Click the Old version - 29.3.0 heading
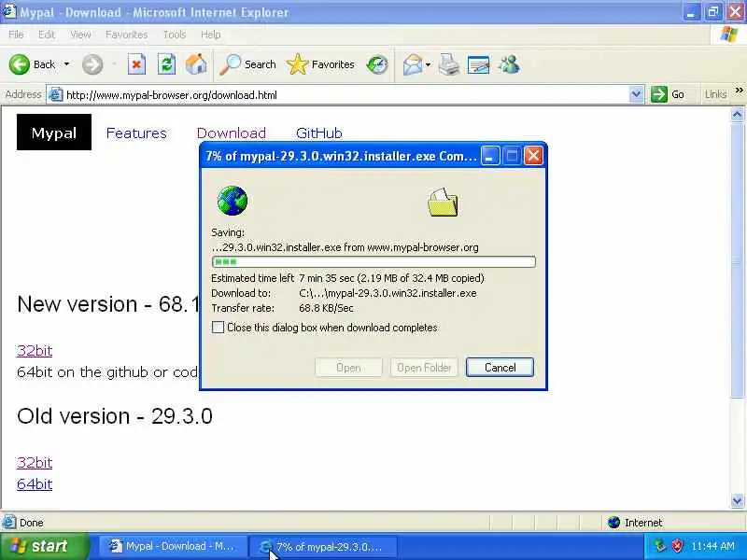Screen dimensions: 747x560 pyautogui.click(x=115, y=416)
